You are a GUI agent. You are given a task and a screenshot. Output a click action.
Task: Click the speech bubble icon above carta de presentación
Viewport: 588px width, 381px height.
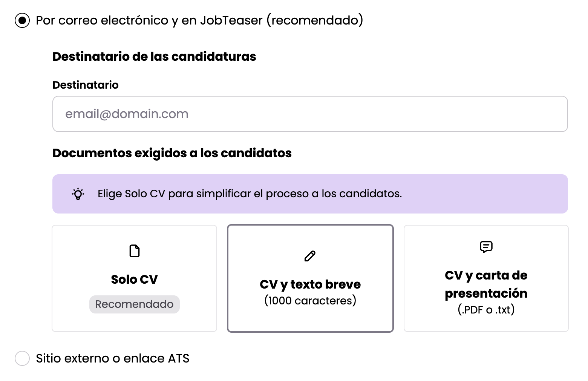point(486,247)
